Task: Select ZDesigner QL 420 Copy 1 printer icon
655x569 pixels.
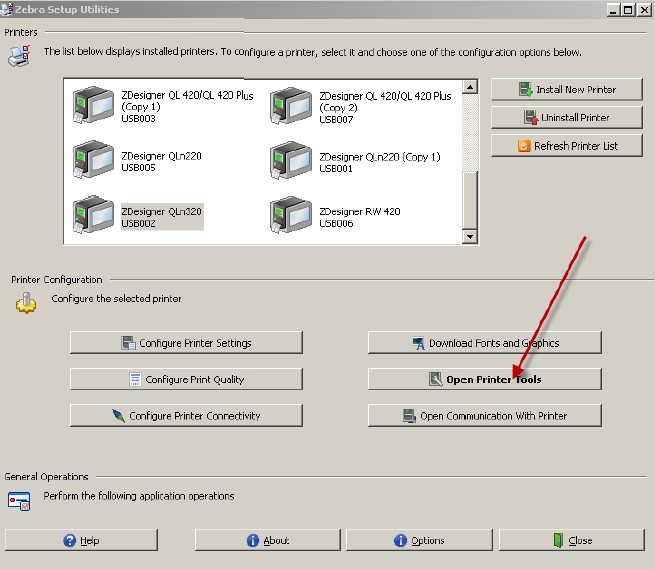Action: (x=94, y=106)
